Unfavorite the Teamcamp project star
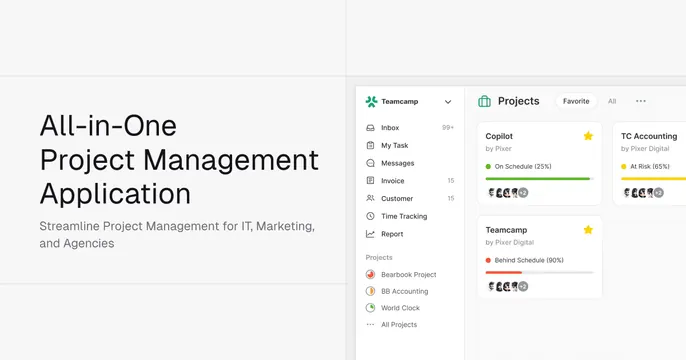The image size is (686, 360). pyautogui.click(x=588, y=230)
